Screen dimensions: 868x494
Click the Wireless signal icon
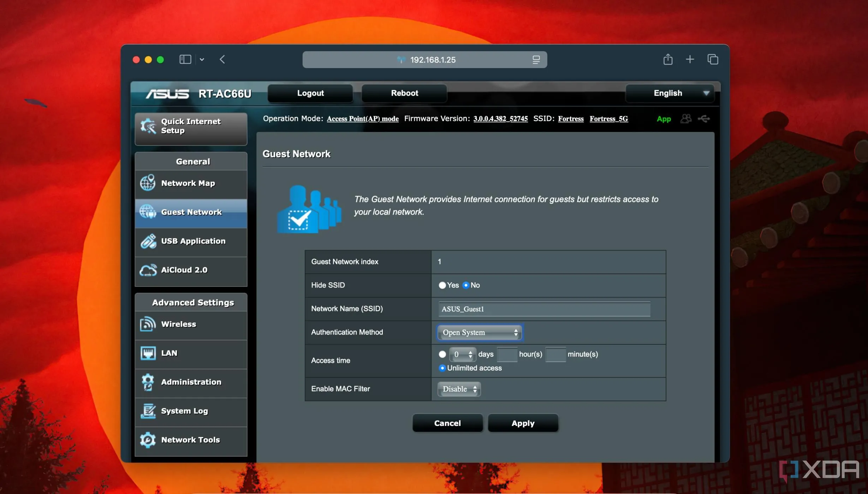click(148, 324)
